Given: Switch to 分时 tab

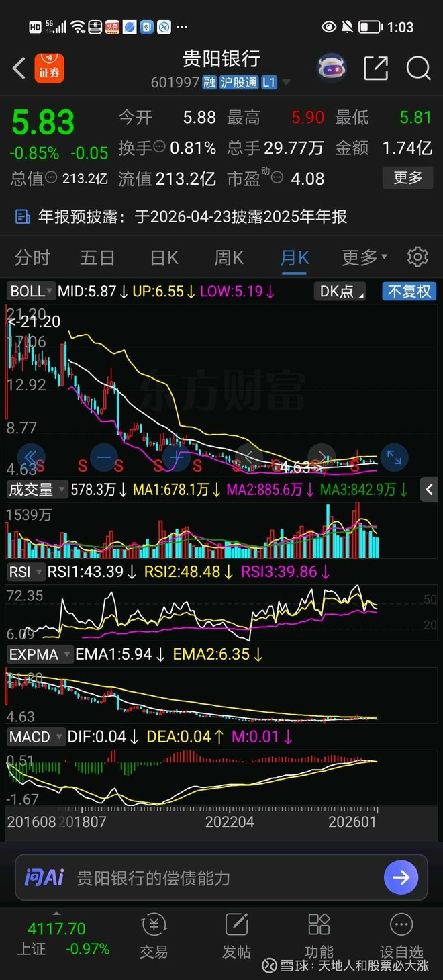Looking at the screenshot, I should point(32,257).
